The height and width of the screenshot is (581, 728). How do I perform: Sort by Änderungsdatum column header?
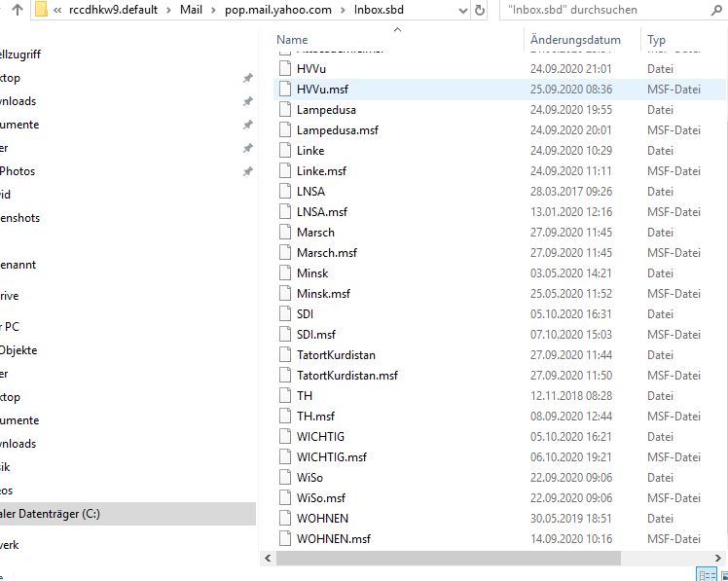coord(575,40)
